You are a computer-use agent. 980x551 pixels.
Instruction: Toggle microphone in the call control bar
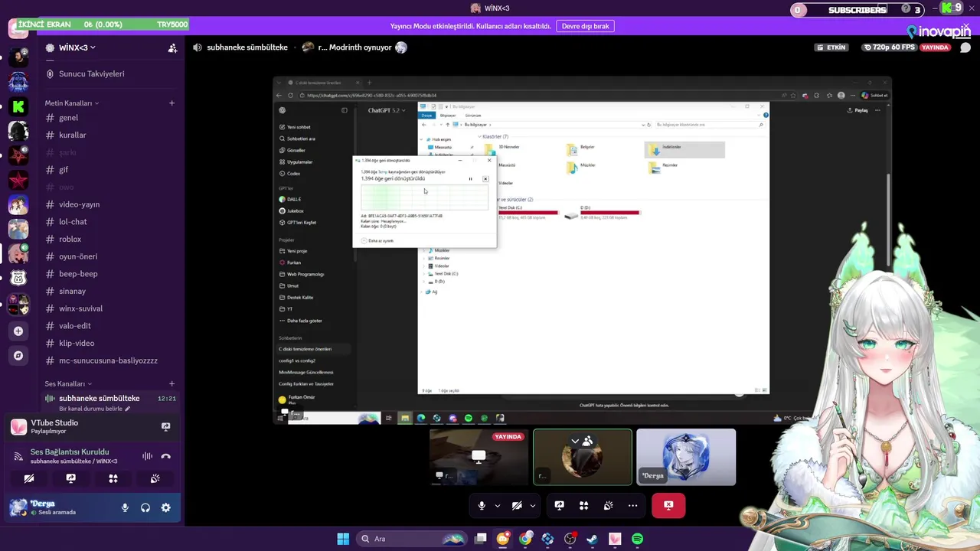click(482, 506)
